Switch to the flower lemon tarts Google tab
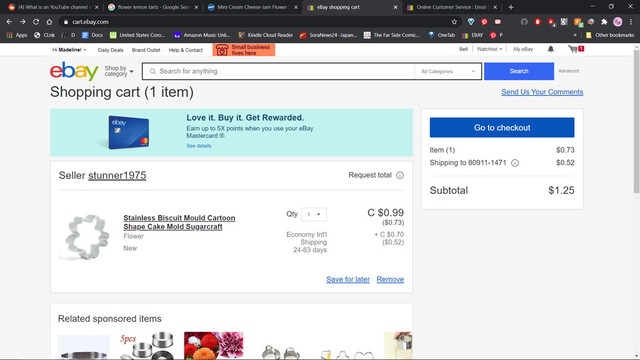 click(153, 7)
